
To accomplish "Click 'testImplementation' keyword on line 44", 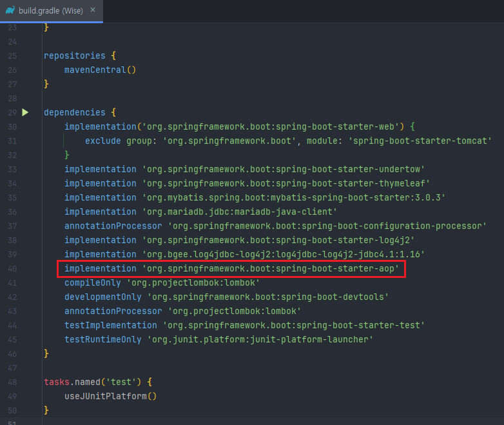I will point(111,325).
